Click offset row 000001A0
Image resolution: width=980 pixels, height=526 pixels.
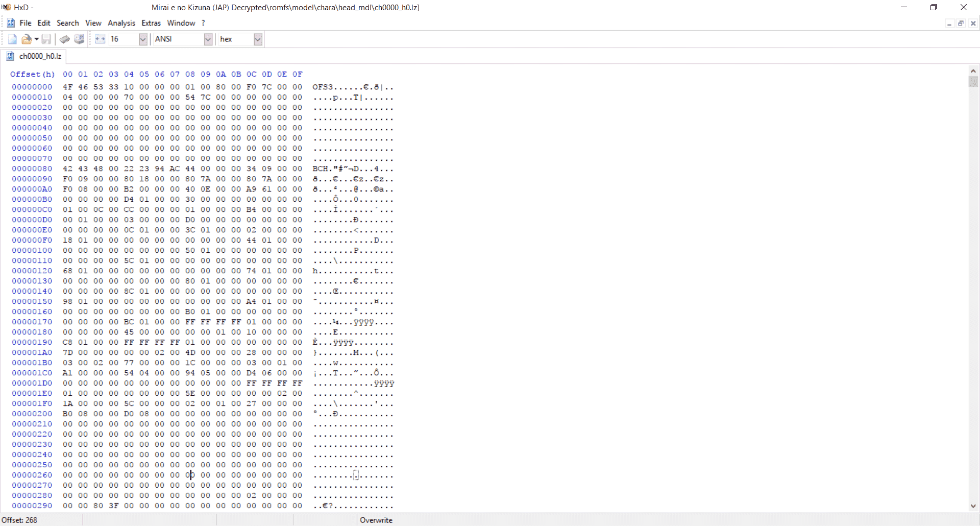(x=32, y=353)
